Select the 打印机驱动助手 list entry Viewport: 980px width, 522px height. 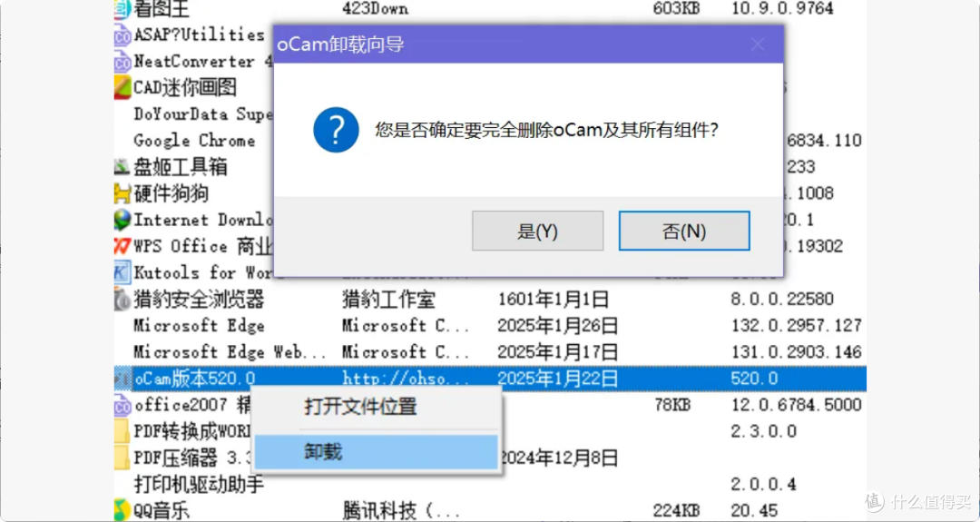(199, 485)
